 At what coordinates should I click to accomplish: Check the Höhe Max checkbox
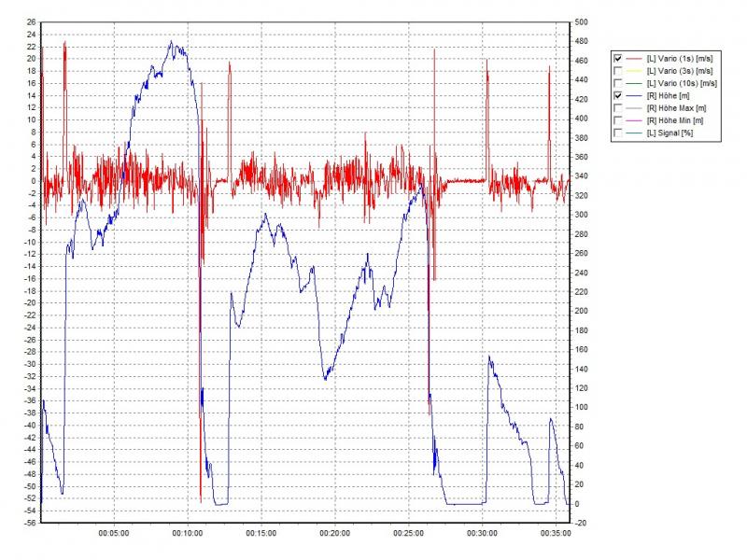click(617, 108)
